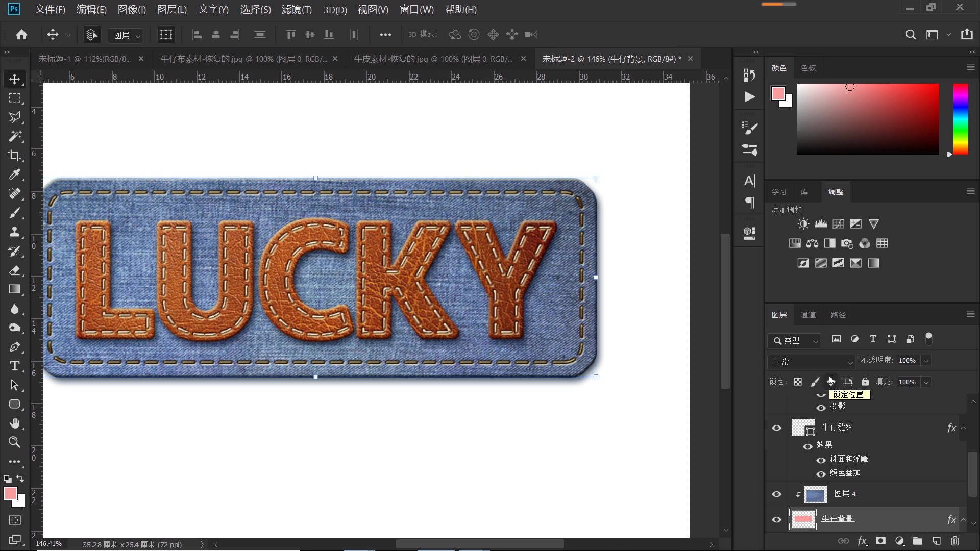Open the blend mode 正常 dropdown
The image size is (980, 551).
(x=811, y=362)
